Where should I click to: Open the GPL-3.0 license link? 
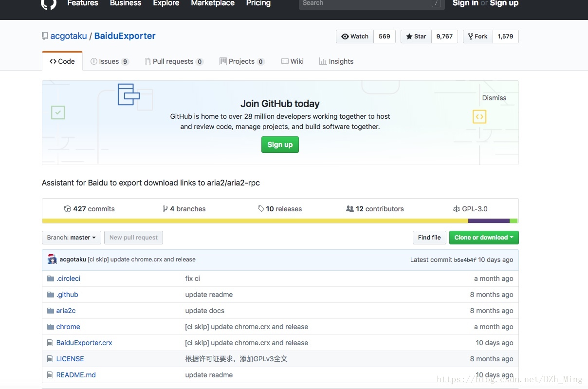tap(470, 209)
